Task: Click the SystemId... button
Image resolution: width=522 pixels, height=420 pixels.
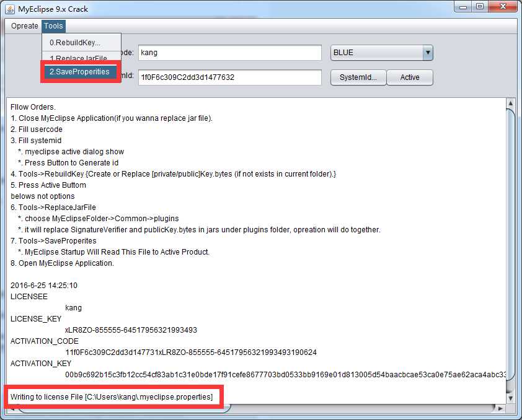Action: pos(358,77)
